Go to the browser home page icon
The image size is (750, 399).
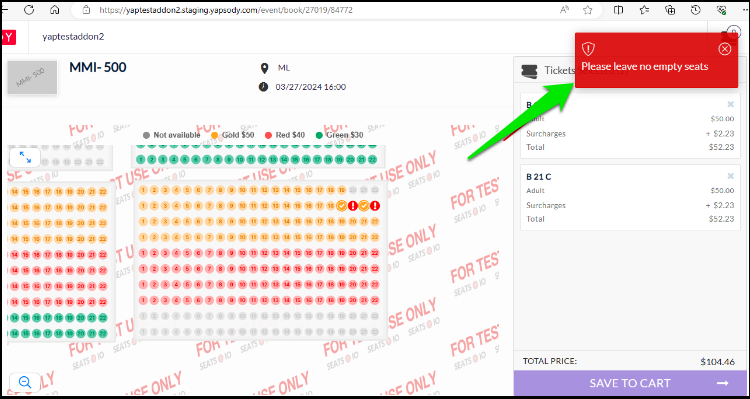tap(55, 10)
